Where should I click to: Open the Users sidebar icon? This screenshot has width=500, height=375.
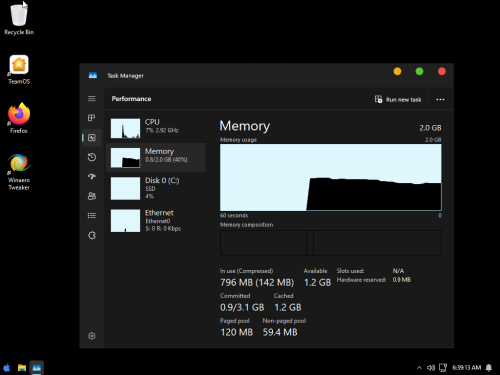(92, 196)
